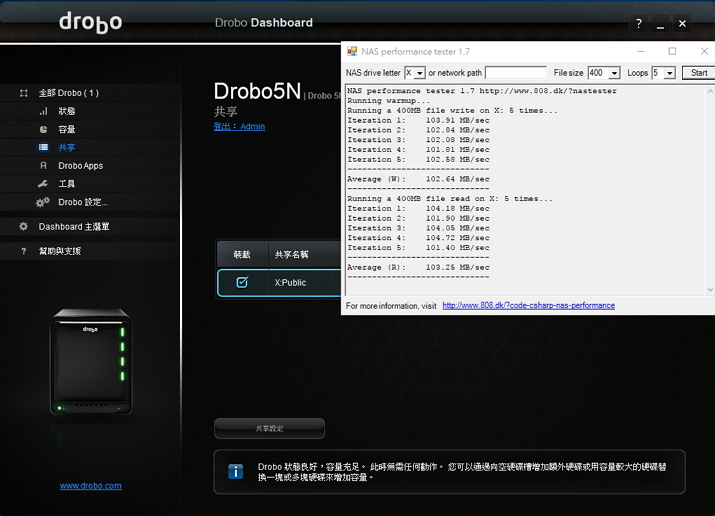Click the 'Running warmup...' log line
The image size is (715, 516).
389,101
